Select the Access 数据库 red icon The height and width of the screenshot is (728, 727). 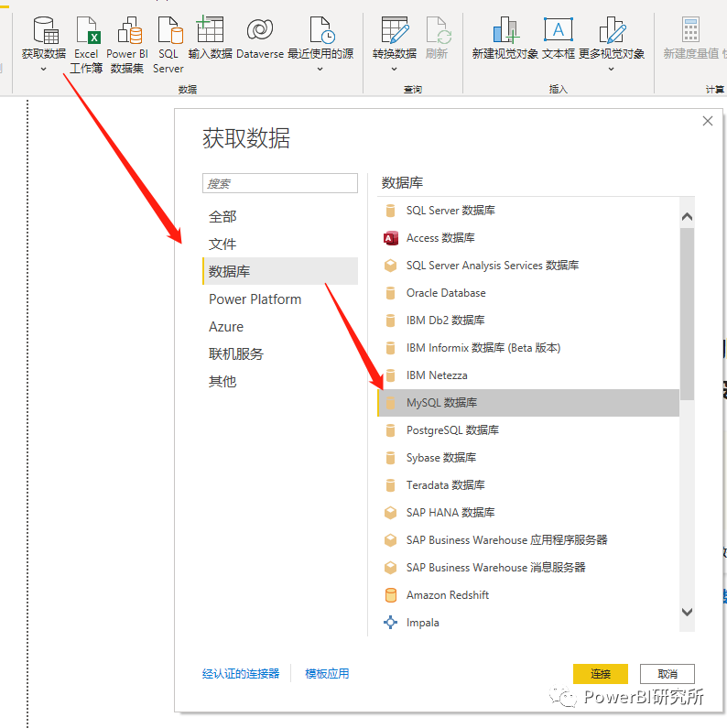coord(390,238)
